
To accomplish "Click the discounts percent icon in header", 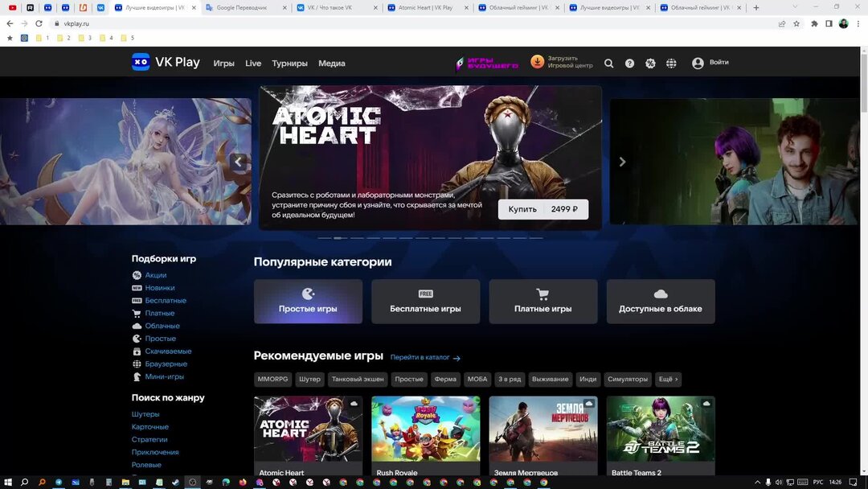I will tap(650, 63).
